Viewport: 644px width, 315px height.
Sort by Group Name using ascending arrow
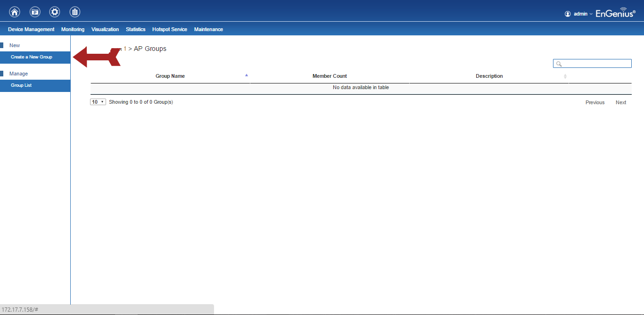pyautogui.click(x=246, y=75)
